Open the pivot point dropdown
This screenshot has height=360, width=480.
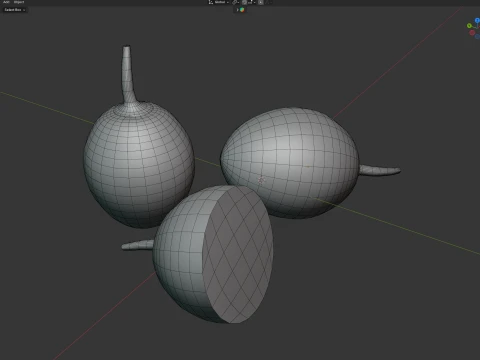236,2
